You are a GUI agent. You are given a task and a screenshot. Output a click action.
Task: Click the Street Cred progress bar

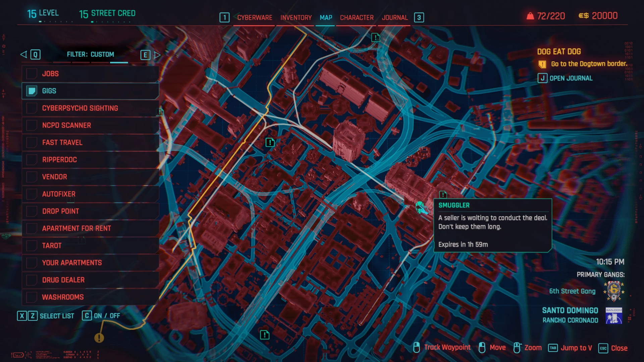110,22
